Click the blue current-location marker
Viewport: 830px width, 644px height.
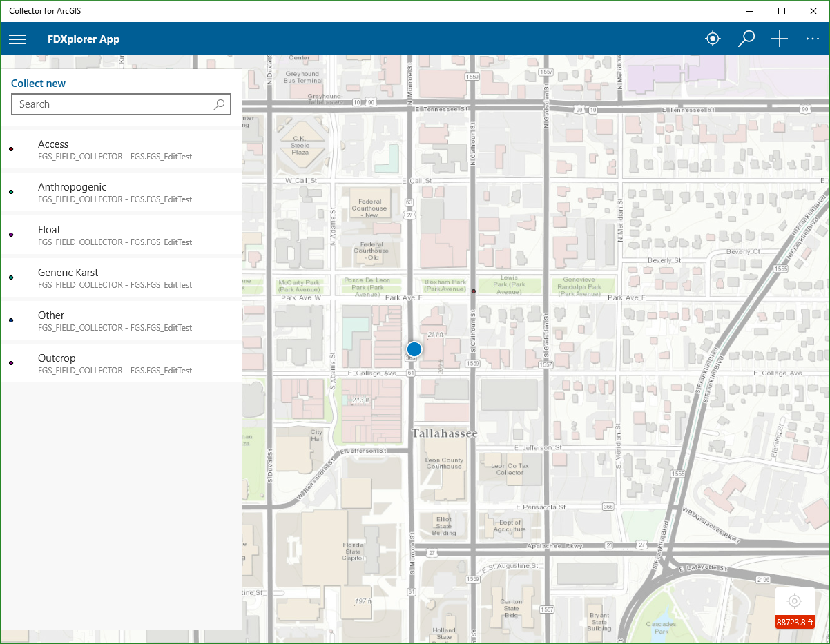(414, 349)
